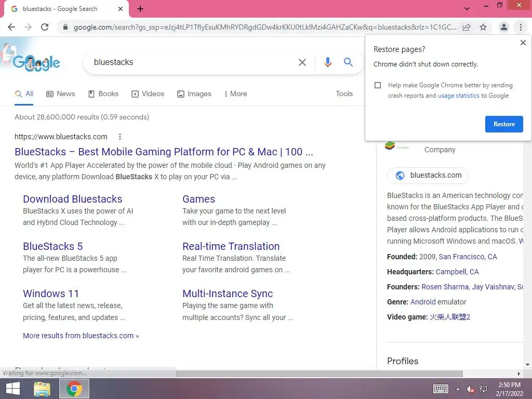532x399 pixels.
Task: Open the Chrome profile avatar
Action: tap(504, 27)
